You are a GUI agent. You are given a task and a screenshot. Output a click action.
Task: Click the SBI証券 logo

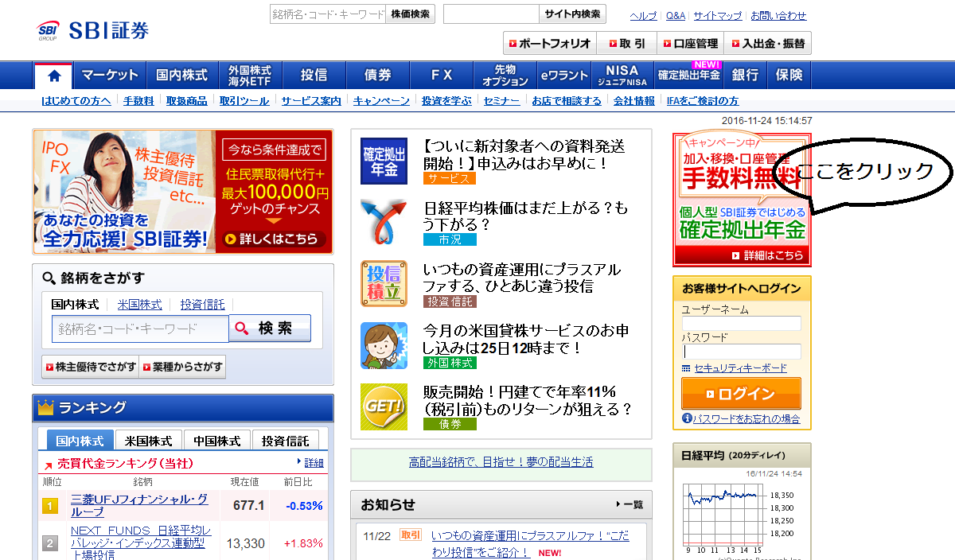click(93, 31)
